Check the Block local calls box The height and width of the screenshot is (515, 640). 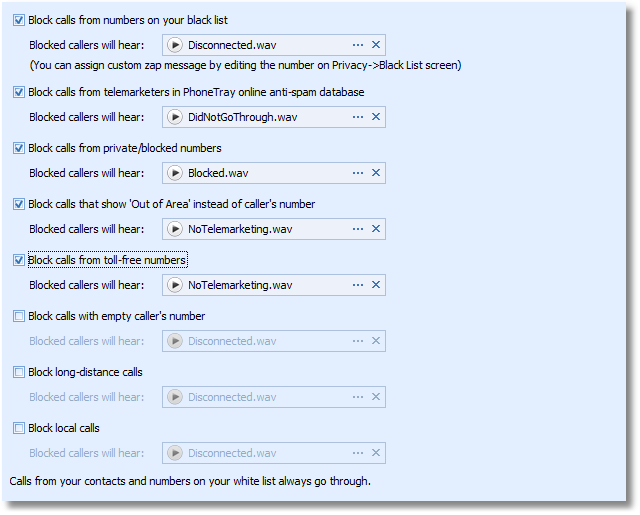point(20,428)
